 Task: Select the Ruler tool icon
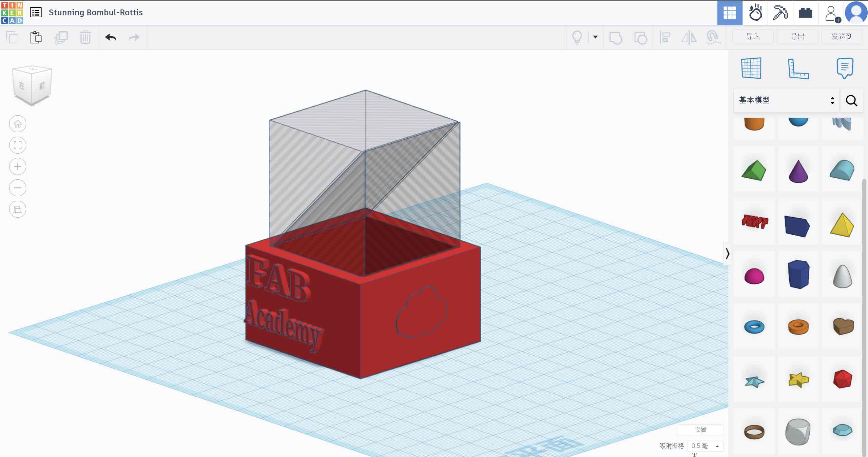[x=798, y=69]
